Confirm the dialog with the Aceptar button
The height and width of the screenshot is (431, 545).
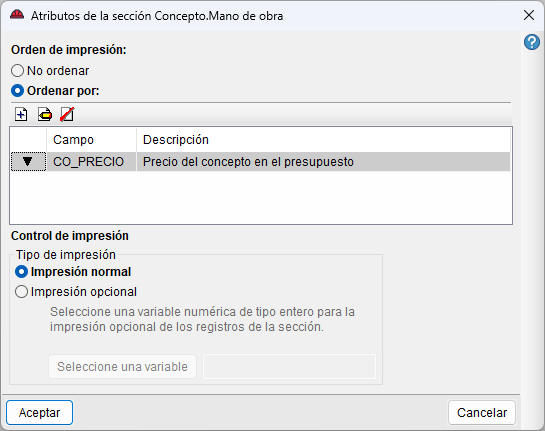coord(39,413)
